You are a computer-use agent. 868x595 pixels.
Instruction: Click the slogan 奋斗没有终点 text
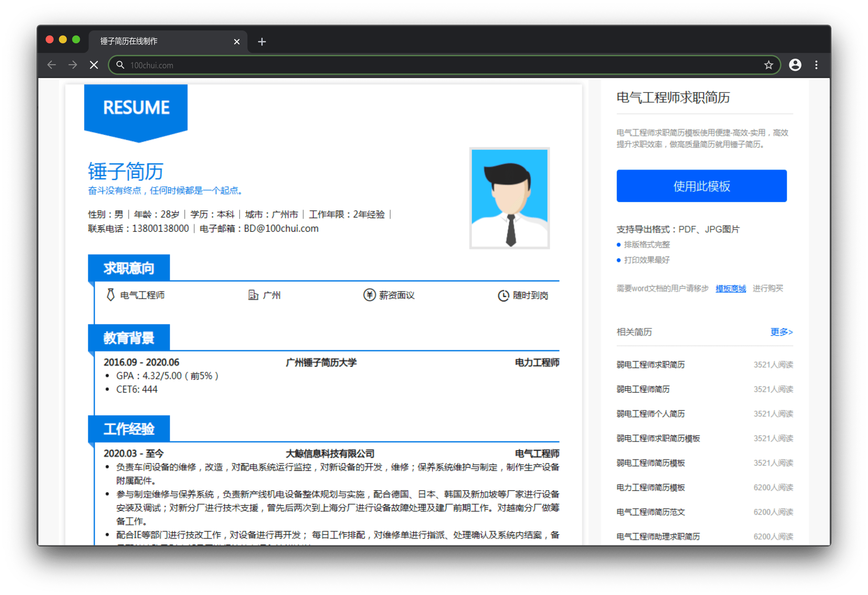pyautogui.click(x=165, y=191)
